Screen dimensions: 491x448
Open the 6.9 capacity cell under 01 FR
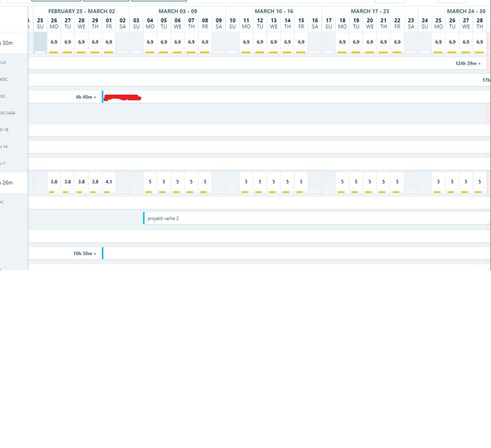tap(109, 43)
